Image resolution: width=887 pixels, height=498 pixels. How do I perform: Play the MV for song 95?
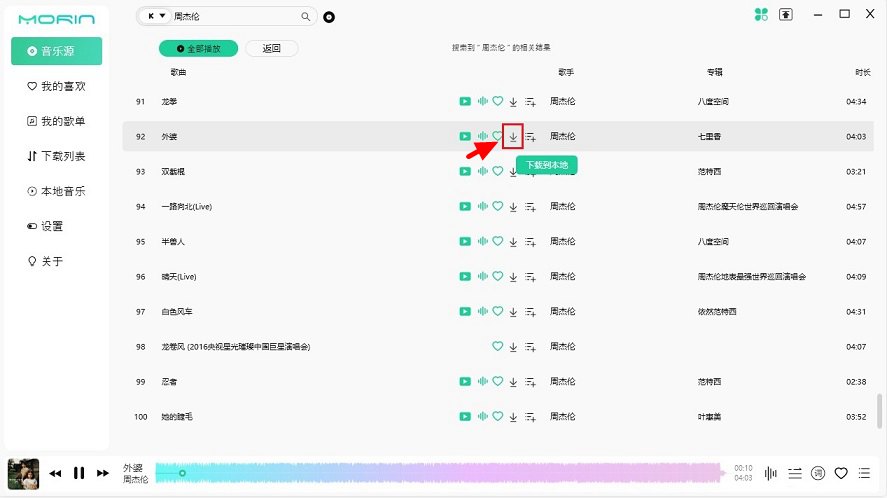click(465, 242)
